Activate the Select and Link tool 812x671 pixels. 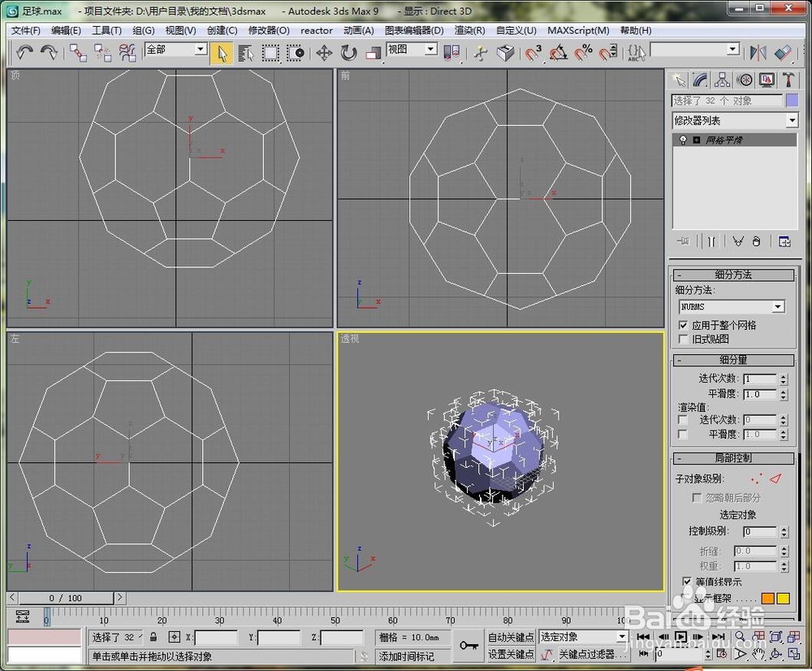click(x=78, y=53)
